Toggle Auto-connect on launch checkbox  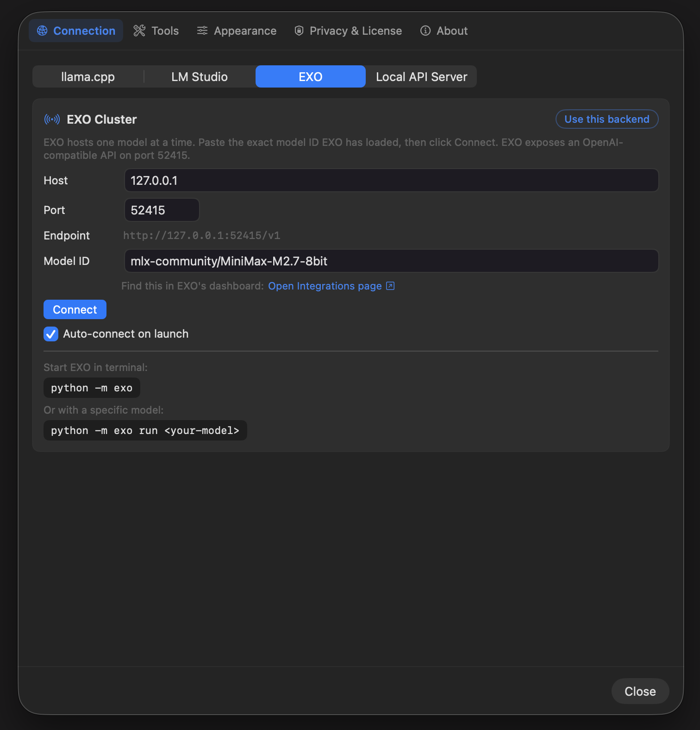coord(51,334)
